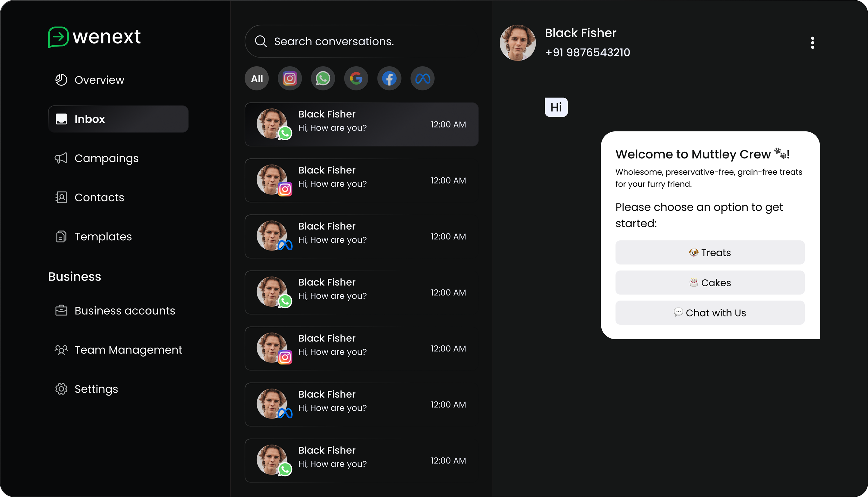Open the three-dot chat options menu
Viewport: 868px width, 497px height.
pos(812,43)
